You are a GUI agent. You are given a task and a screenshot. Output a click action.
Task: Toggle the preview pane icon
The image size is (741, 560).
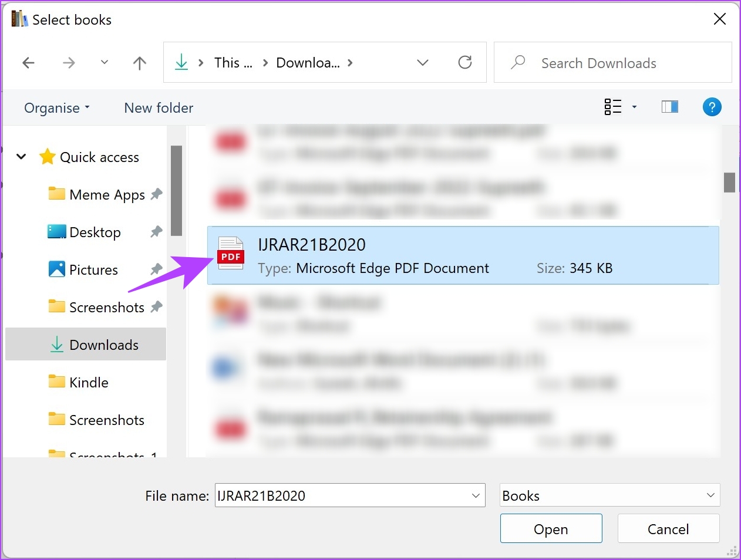[669, 107]
